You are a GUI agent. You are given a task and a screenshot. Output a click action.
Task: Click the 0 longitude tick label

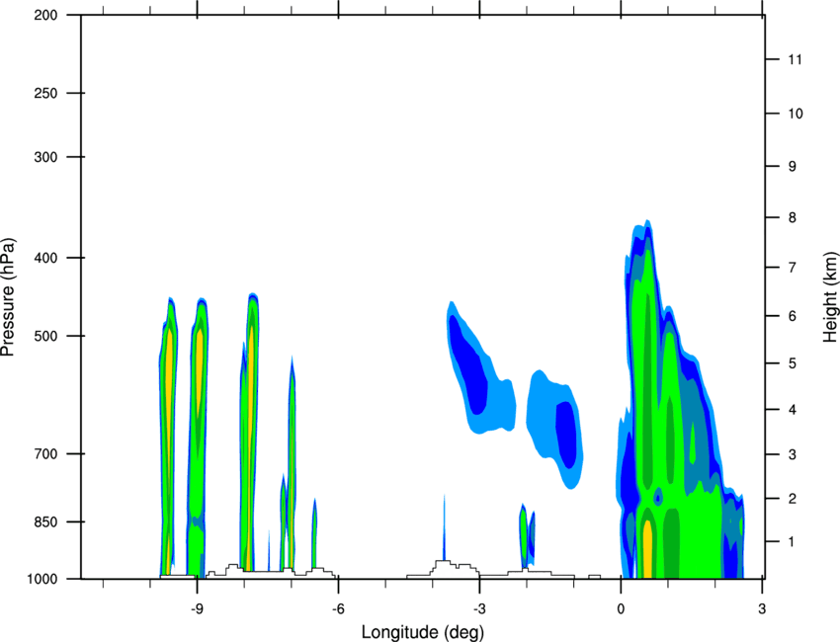[621, 609]
